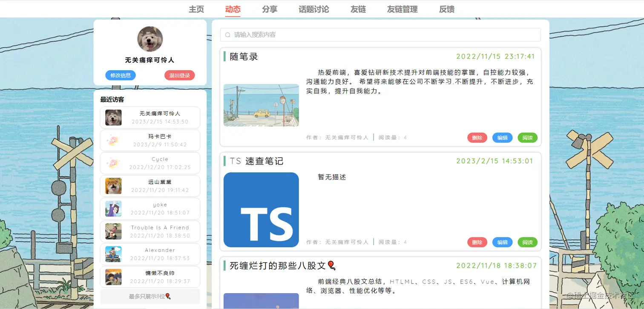Click visitor name yoke
Image resolution: width=644 pixels, height=309 pixels.
pos(160,205)
